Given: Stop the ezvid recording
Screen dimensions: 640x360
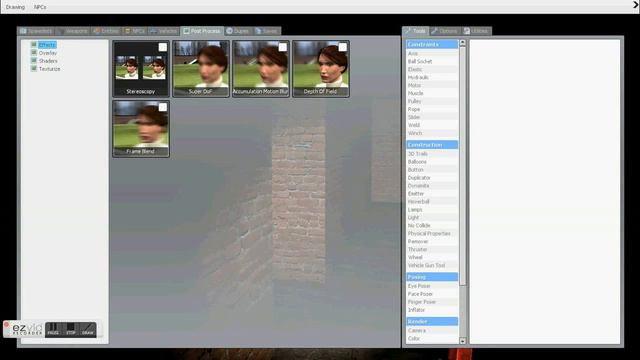Looking at the screenshot, I should click(x=71, y=329).
